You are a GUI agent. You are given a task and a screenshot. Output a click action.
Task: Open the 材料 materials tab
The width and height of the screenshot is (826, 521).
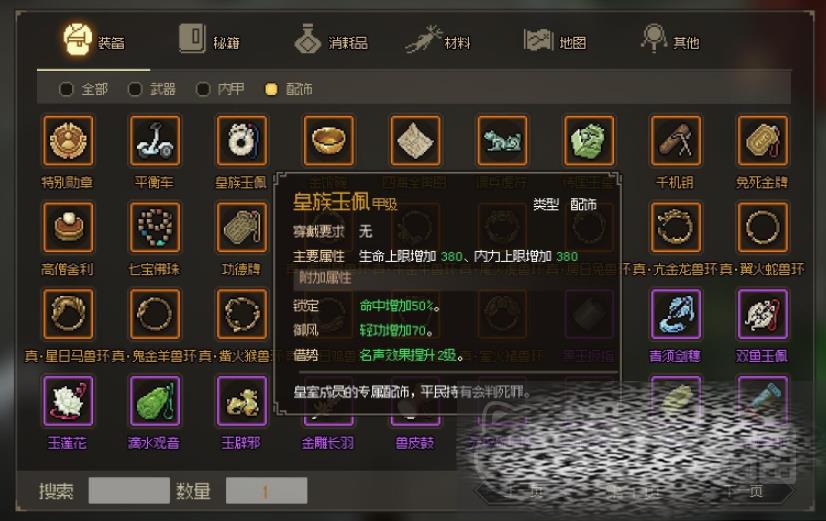click(x=438, y=39)
